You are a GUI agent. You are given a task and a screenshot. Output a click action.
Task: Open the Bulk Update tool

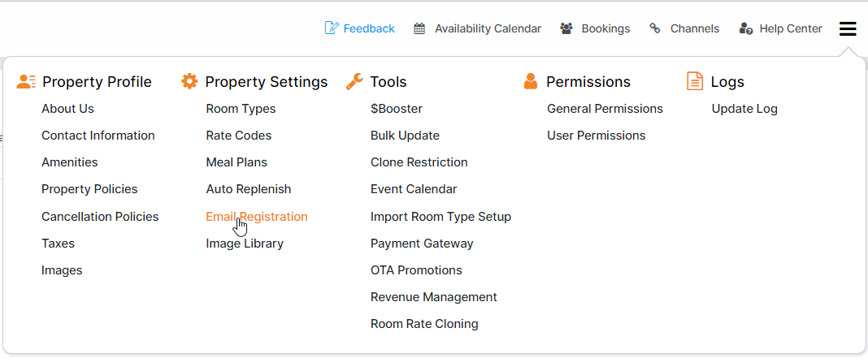[x=405, y=136]
